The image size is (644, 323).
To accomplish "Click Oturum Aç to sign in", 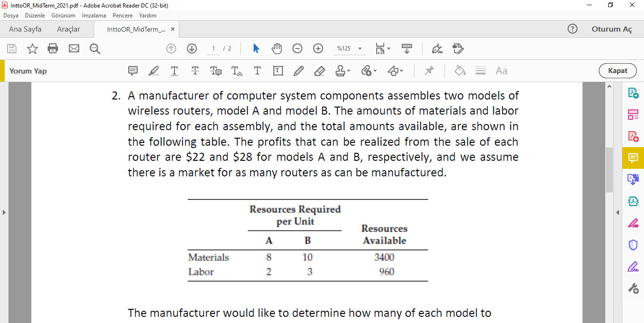I will (x=611, y=29).
